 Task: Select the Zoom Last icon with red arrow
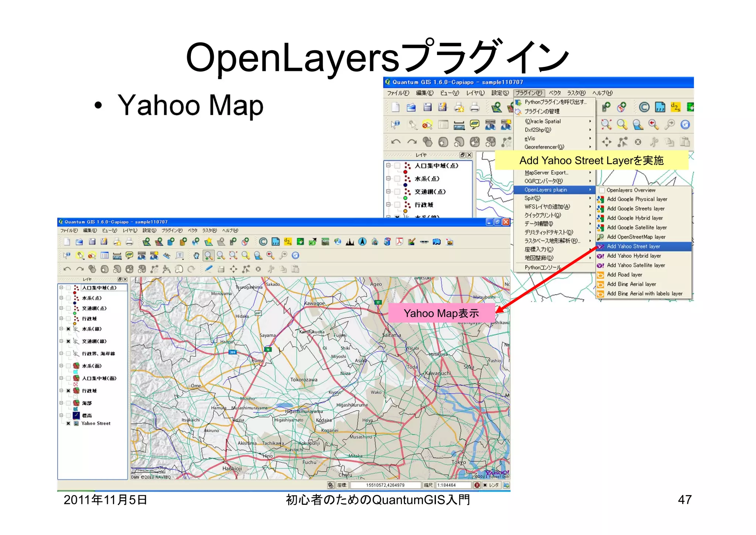pyautogui.click(x=271, y=255)
